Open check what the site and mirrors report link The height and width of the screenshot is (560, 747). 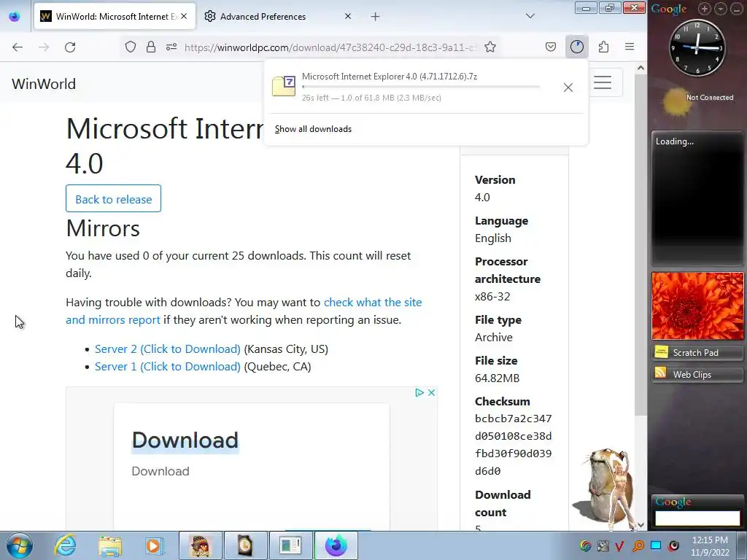244,311
